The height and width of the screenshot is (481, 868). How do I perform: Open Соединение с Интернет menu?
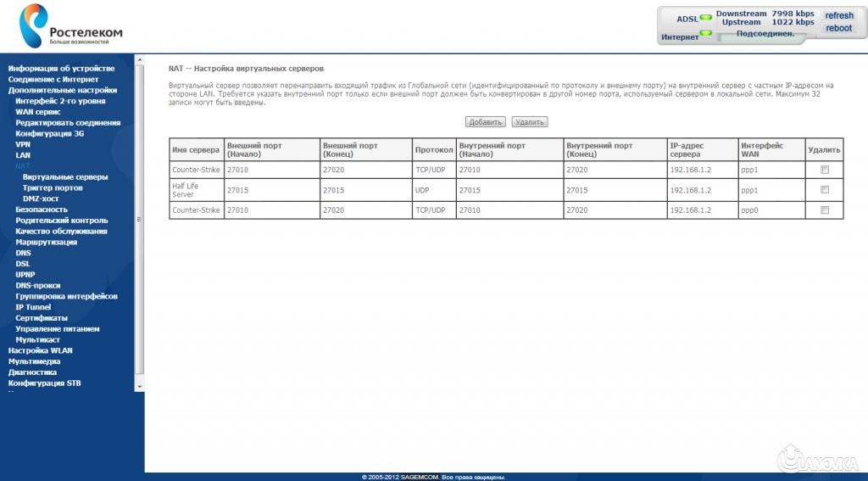point(53,79)
